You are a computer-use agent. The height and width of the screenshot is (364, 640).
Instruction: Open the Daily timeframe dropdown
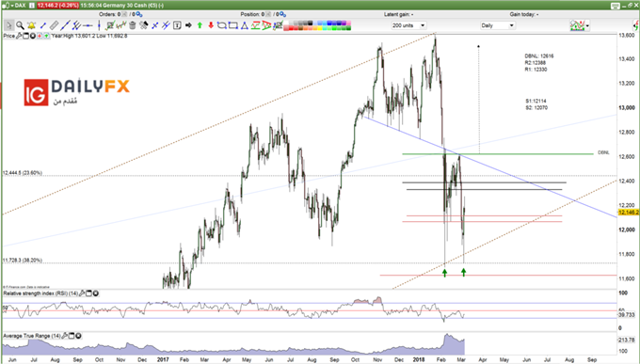(x=498, y=25)
